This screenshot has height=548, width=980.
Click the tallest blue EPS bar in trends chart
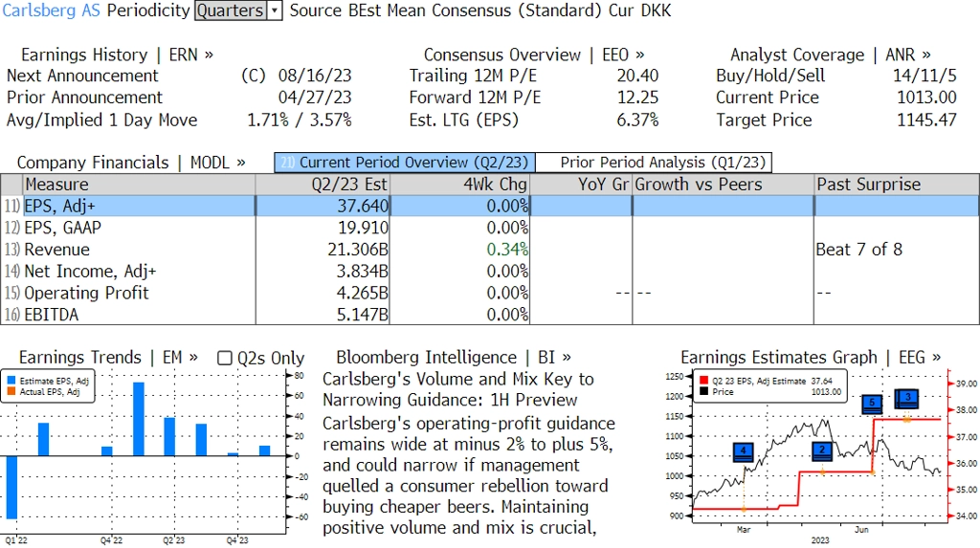tap(139, 419)
